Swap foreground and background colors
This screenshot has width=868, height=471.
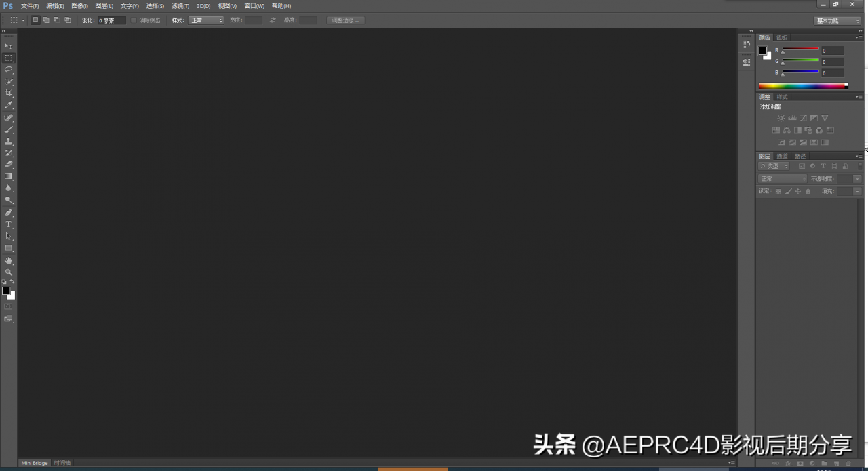12,281
